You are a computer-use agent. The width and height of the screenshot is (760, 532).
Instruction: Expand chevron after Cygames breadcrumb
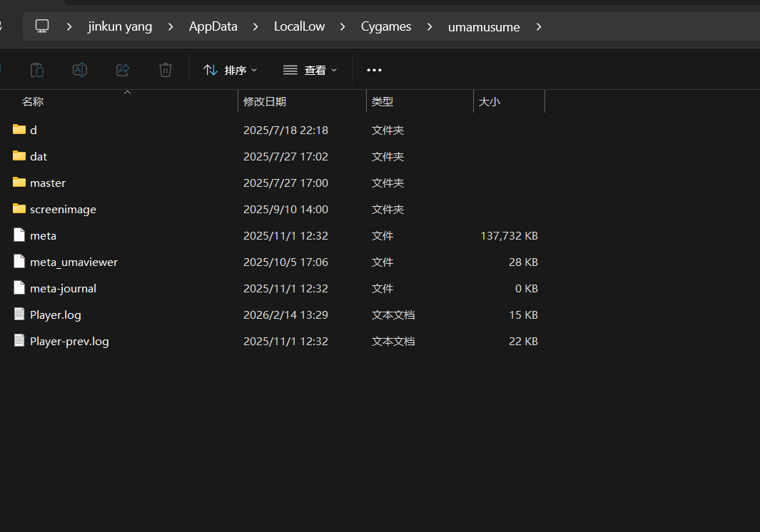[x=430, y=27]
